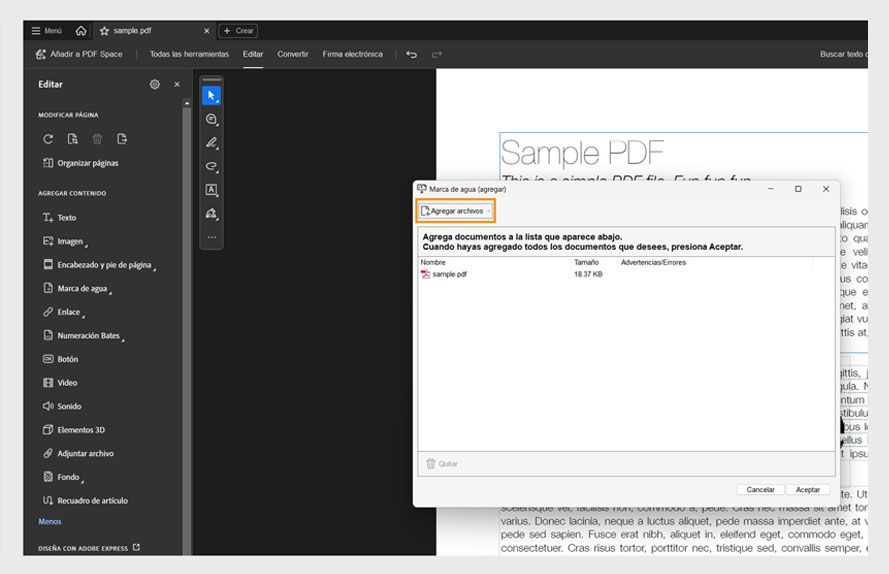Click Aceptar in watermark dialog
Image resolution: width=889 pixels, height=574 pixels.
pos(807,489)
